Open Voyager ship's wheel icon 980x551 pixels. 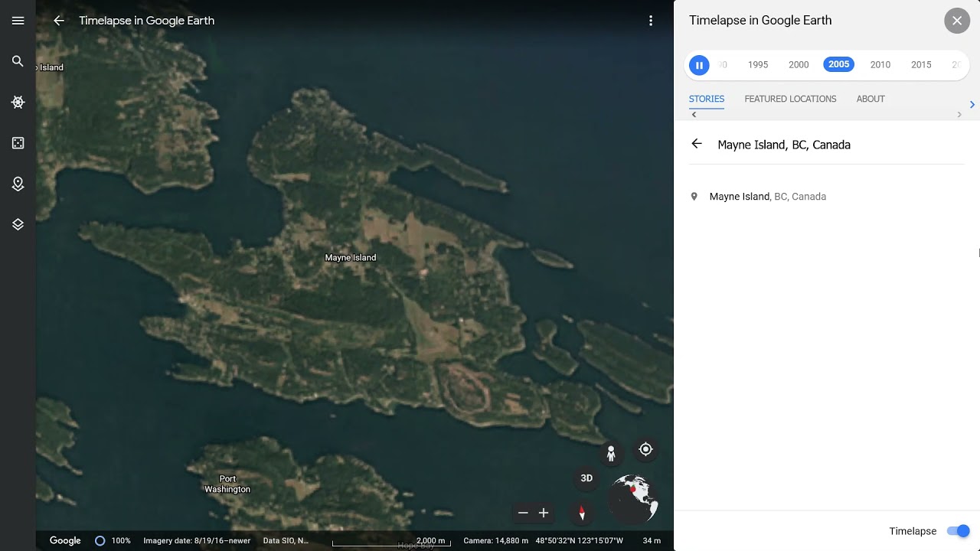pos(18,102)
